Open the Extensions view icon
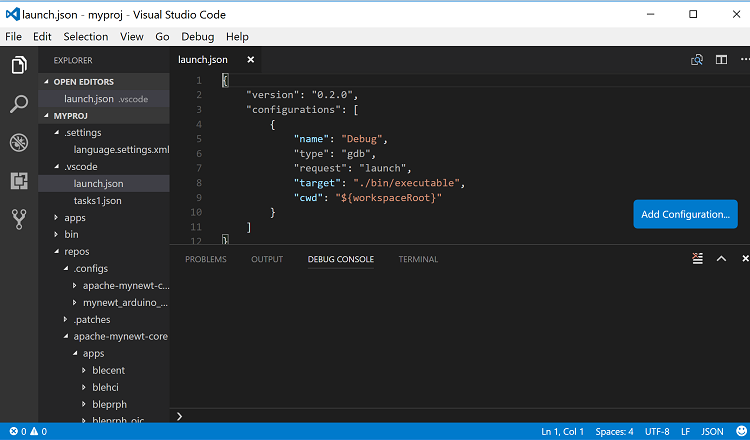 [18, 181]
